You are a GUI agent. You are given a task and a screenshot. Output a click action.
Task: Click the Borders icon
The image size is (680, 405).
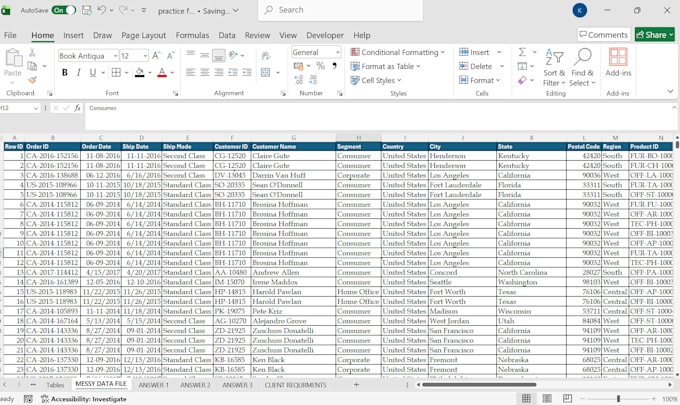coord(116,72)
